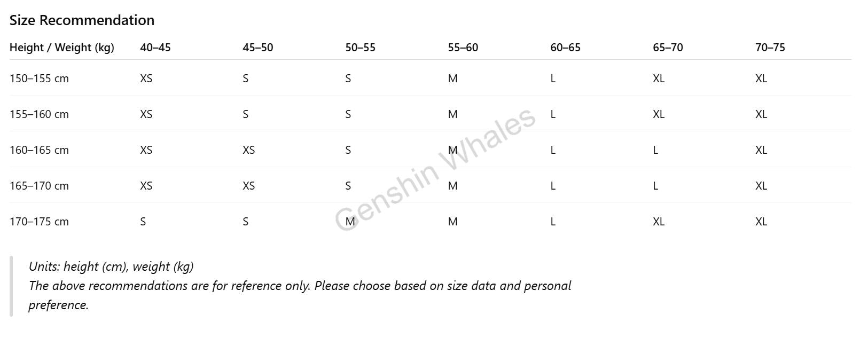This screenshot has width=868, height=337.
Task: Click XS for 150–155 cm at 40–45 kg
Action: point(146,79)
